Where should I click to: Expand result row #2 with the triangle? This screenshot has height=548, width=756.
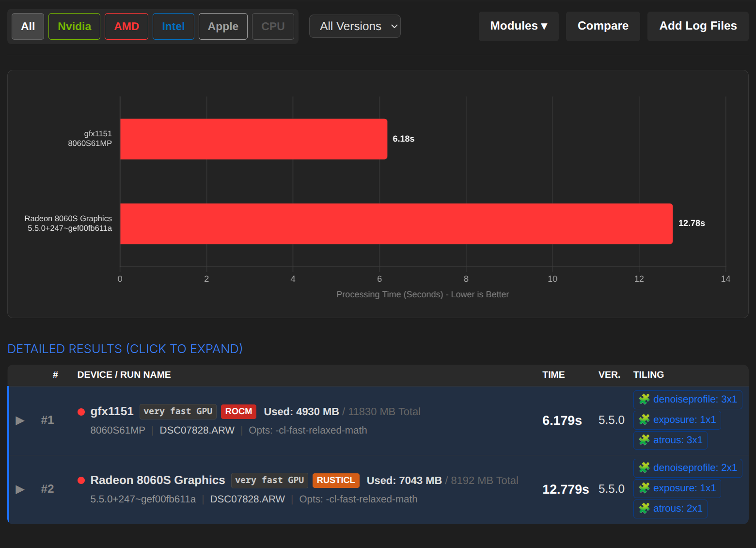pyautogui.click(x=20, y=489)
